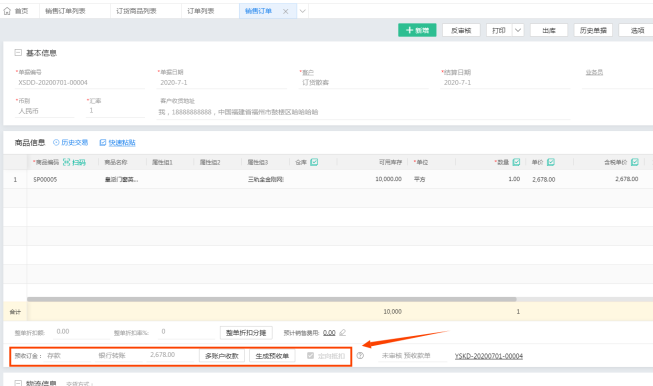Click the help question mark icon
Viewport: 653px width, 386px height.
click(360, 356)
